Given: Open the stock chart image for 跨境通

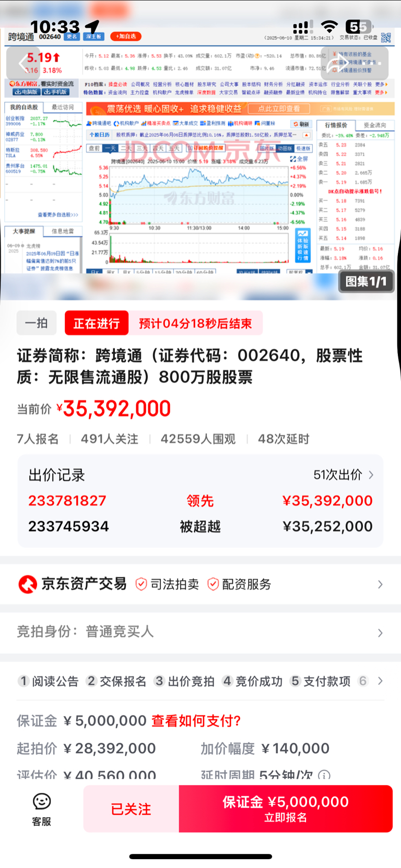Looking at the screenshot, I should point(200,151).
